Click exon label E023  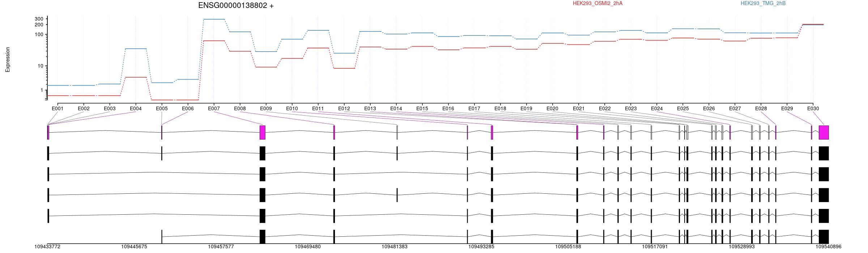(x=631, y=108)
